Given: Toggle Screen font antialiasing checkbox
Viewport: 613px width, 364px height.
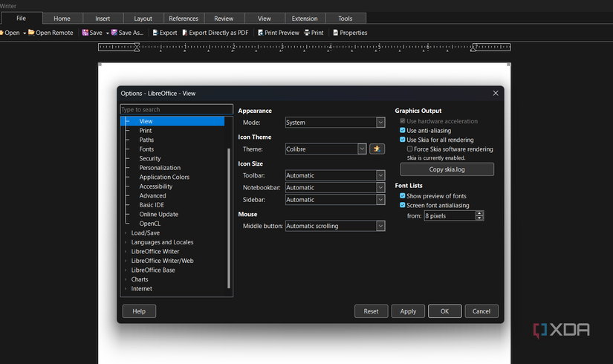Looking at the screenshot, I should tap(402, 205).
